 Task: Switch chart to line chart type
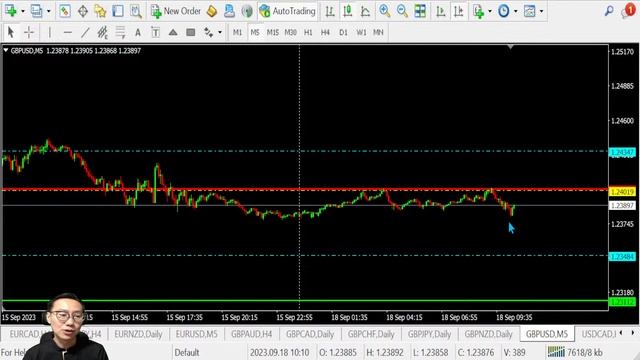365,11
